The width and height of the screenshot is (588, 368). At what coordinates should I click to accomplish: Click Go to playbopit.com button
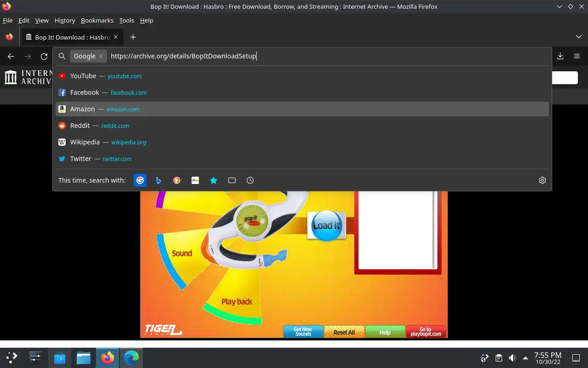click(x=426, y=332)
